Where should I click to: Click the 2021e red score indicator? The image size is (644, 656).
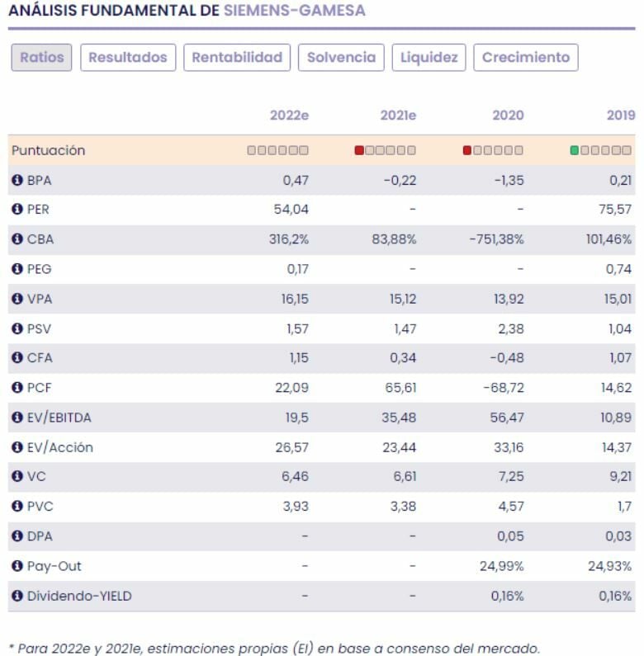359,150
